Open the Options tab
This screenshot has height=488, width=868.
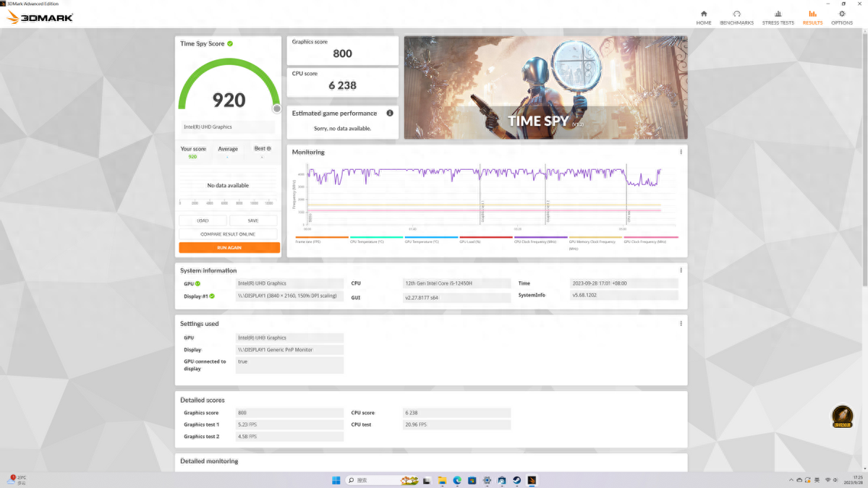[x=842, y=17]
